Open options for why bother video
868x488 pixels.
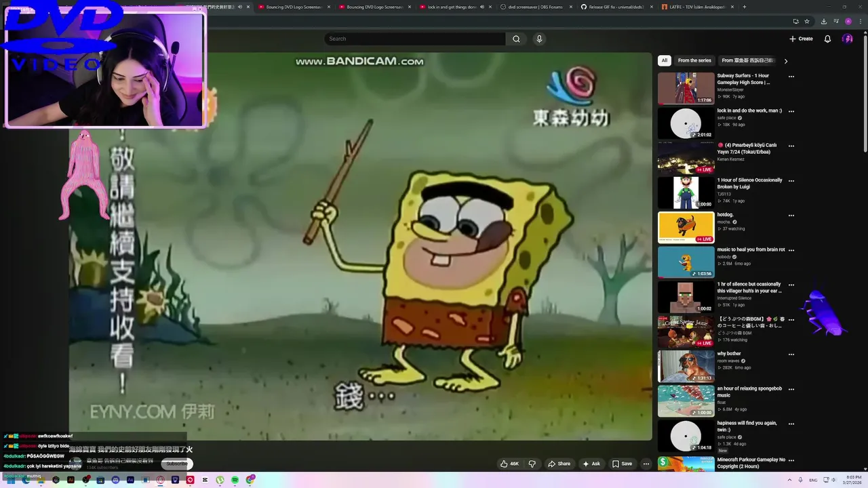(x=791, y=354)
